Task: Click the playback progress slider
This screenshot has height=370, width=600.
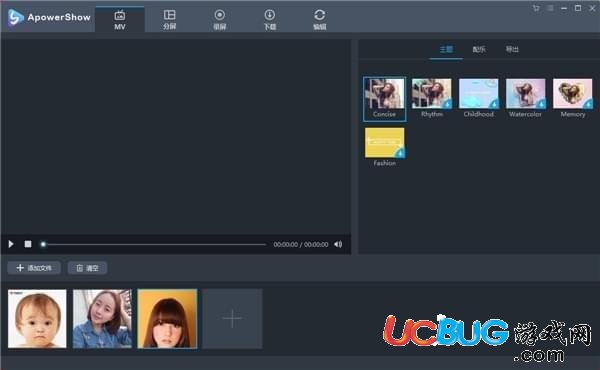Action: tap(153, 244)
